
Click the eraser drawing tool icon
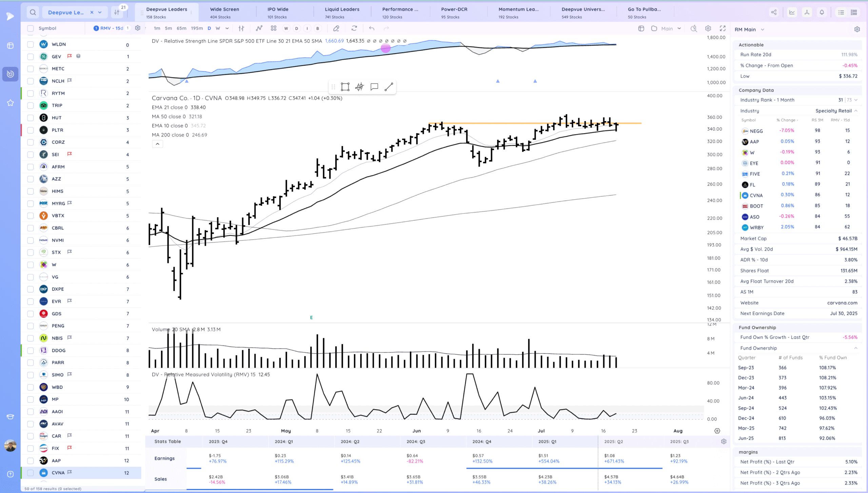336,28
